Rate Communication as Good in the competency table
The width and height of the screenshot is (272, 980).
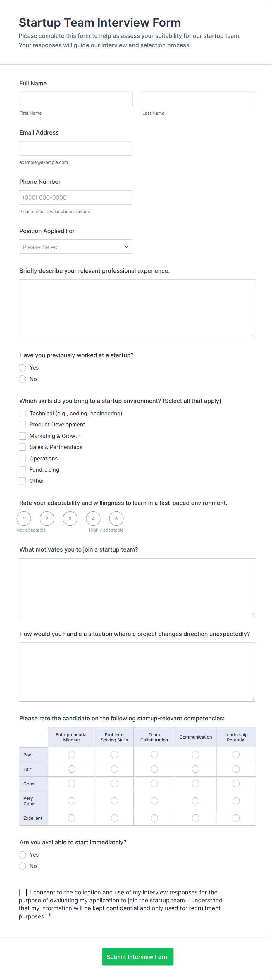tap(195, 783)
